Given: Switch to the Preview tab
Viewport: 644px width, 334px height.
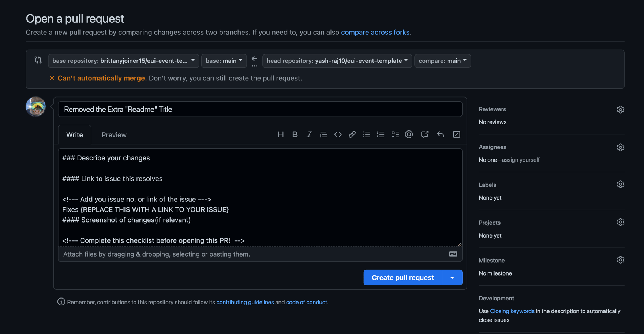Looking at the screenshot, I should click(x=114, y=134).
